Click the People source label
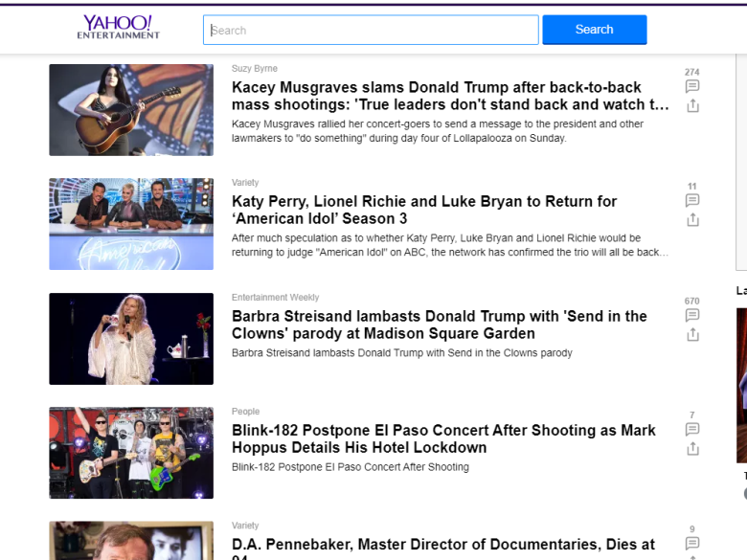Viewport: 747px width, 560px height. click(x=245, y=412)
